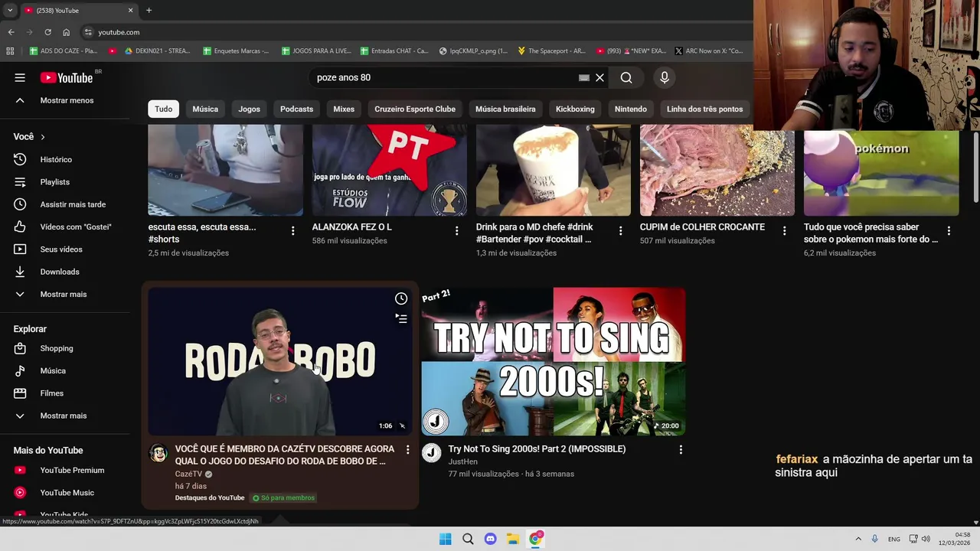Open Try Not To Sing 2000s title link
The width and height of the screenshot is (980, 551).
click(537, 449)
